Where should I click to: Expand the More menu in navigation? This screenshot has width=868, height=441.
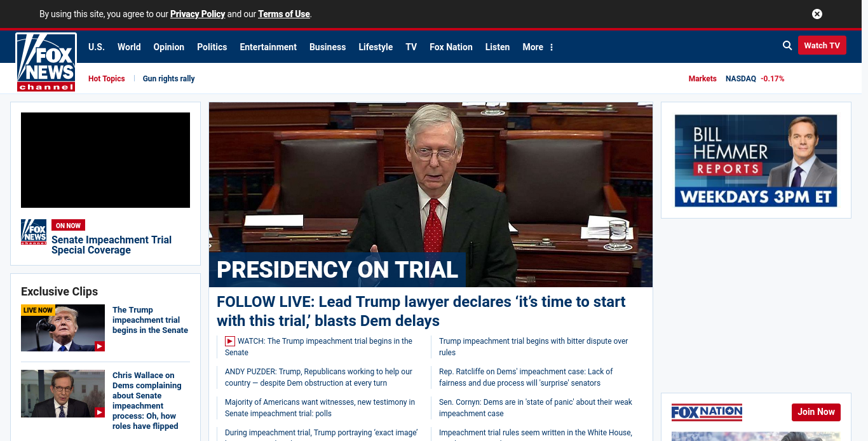tap(538, 47)
